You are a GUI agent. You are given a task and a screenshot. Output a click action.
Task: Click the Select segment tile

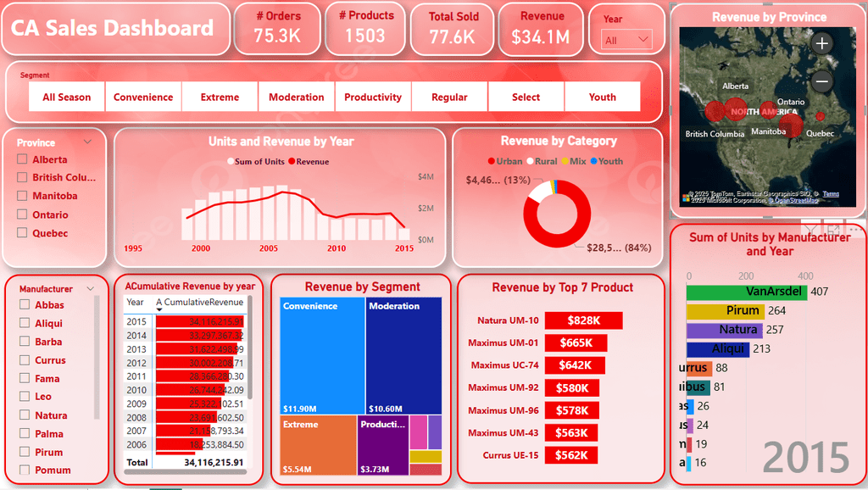coord(526,97)
